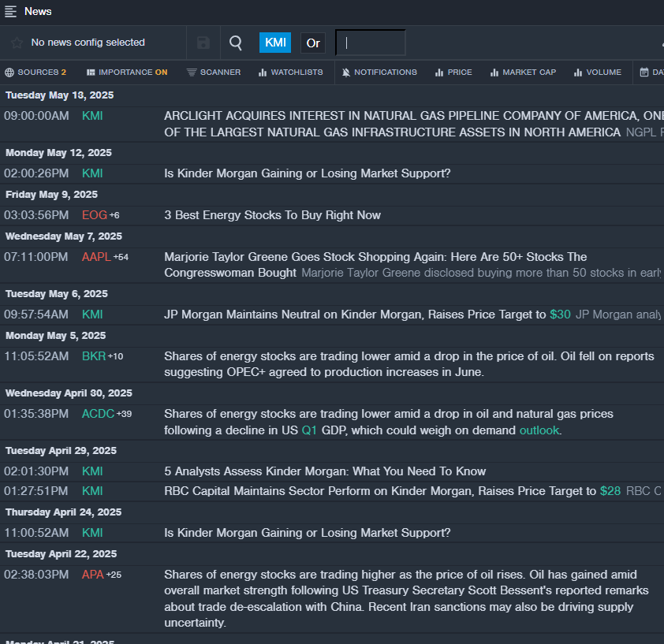The width and height of the screenshot is (664, 644).
Task: Open the News panel menu icon
Action: coord(10,12)
